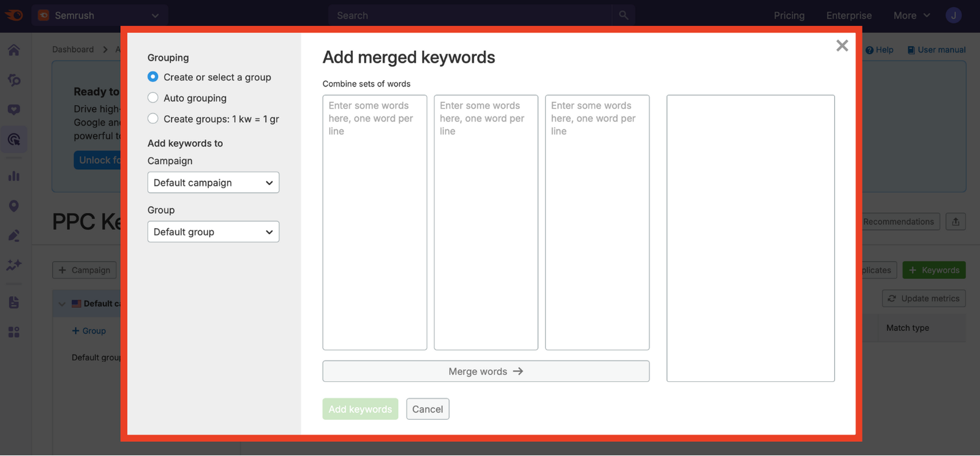Click the Update metrics button
The image size is (980, 456).
pos(924,298)
